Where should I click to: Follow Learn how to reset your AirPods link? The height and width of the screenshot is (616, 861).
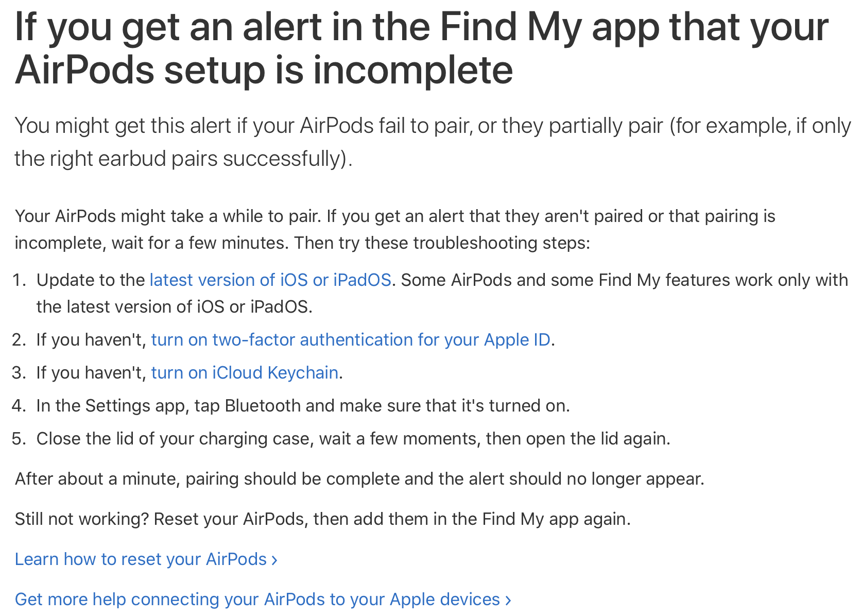pos(140,559)
